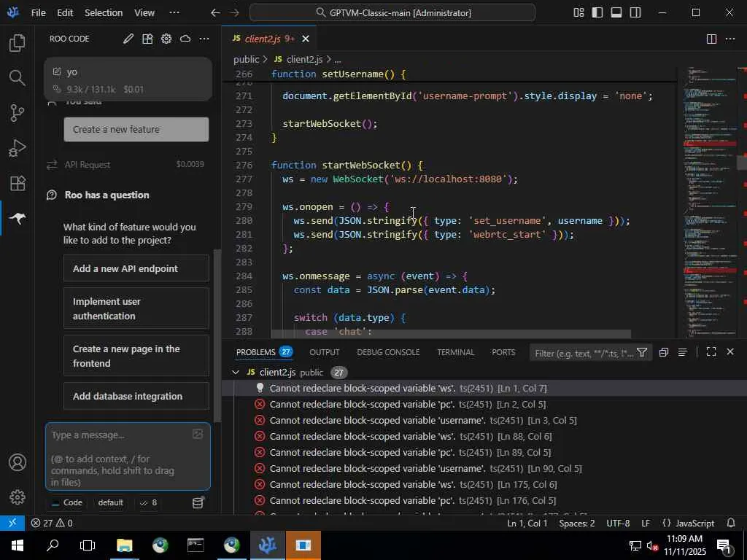The image size is (747, 560).
Task: Toggle the primary side bar layout button
Action: tap(597, 12)
